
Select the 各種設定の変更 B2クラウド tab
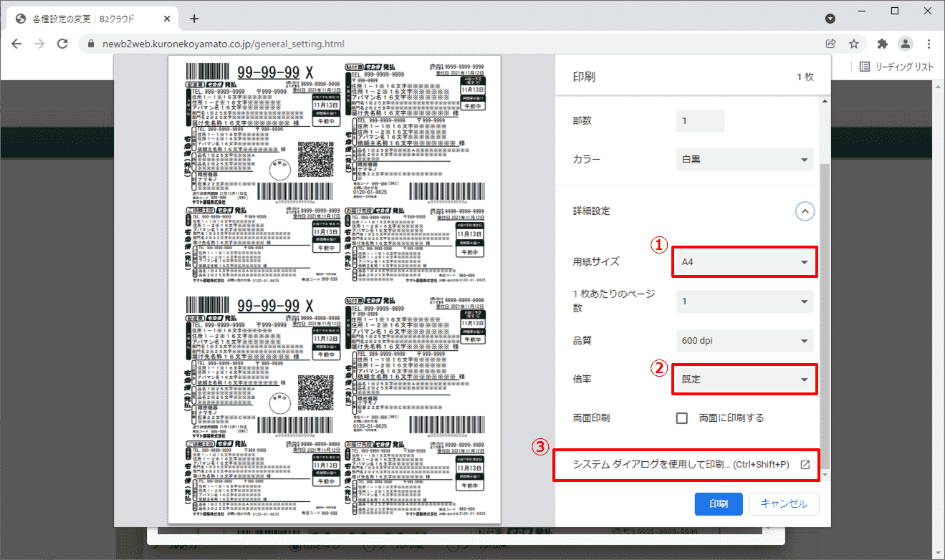click(x=91, y=19)
